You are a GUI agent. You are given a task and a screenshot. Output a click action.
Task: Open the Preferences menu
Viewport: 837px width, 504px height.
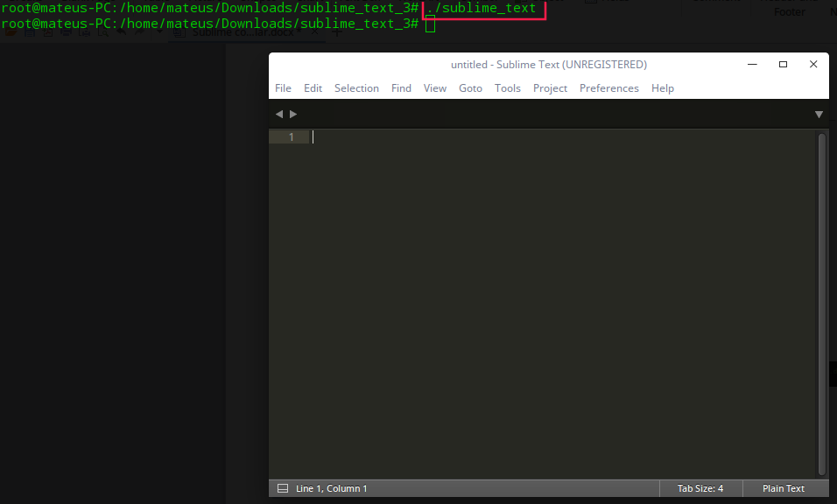point(609,88)
